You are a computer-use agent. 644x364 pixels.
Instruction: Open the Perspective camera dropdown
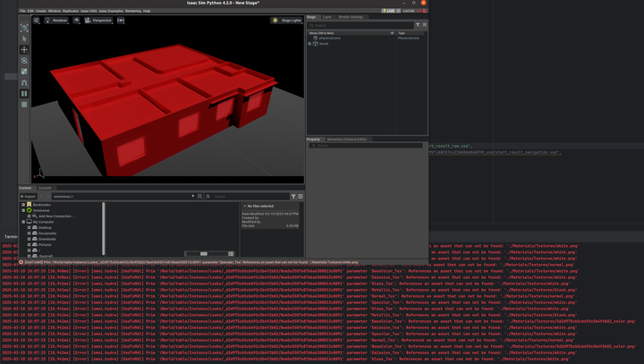(98, 21)
